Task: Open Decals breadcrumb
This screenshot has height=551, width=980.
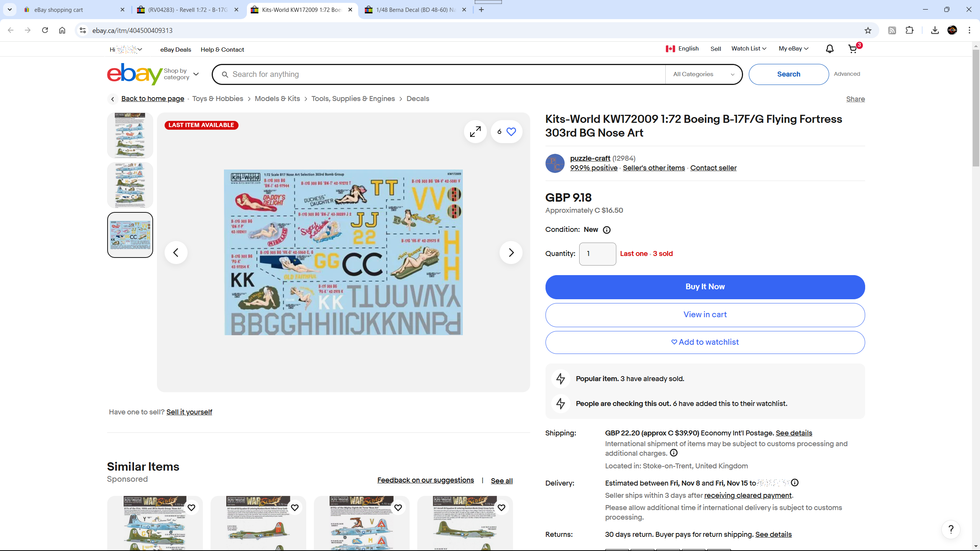Action: (418, 99)
